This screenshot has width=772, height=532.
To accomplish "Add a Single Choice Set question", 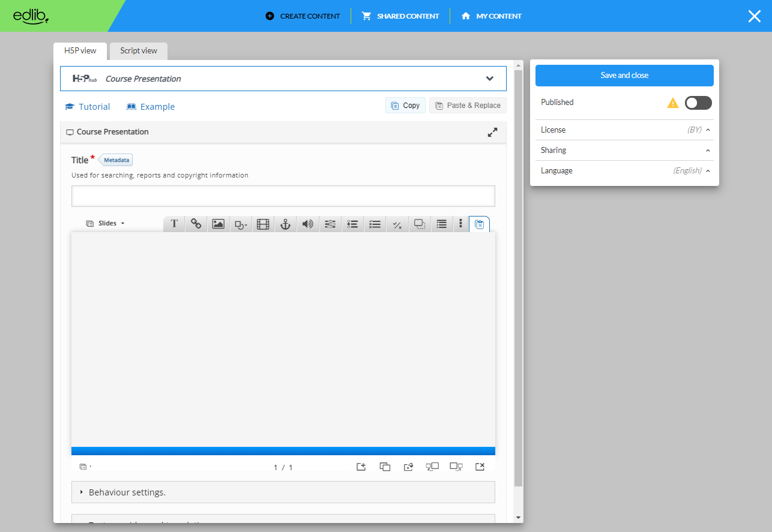I will click(x=352, y=224).
